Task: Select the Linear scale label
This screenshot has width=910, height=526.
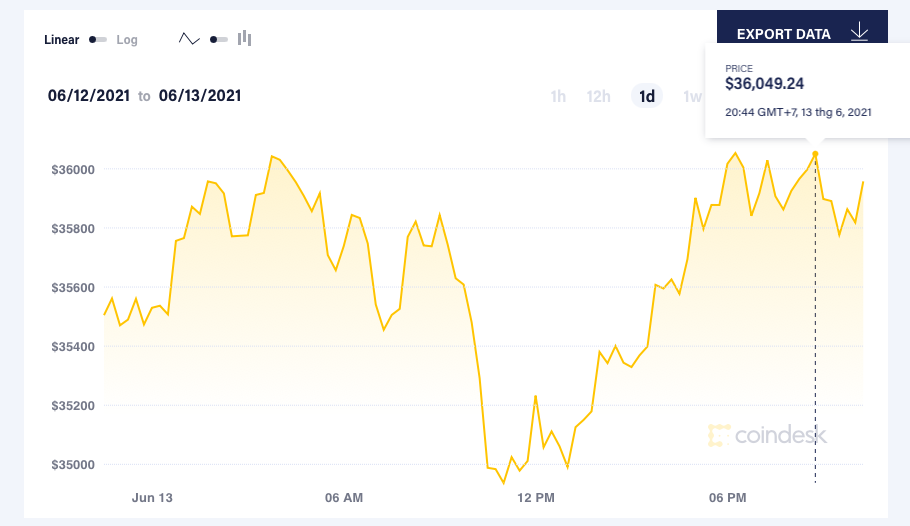Action: pyautogui.click(x=61, y=40)
